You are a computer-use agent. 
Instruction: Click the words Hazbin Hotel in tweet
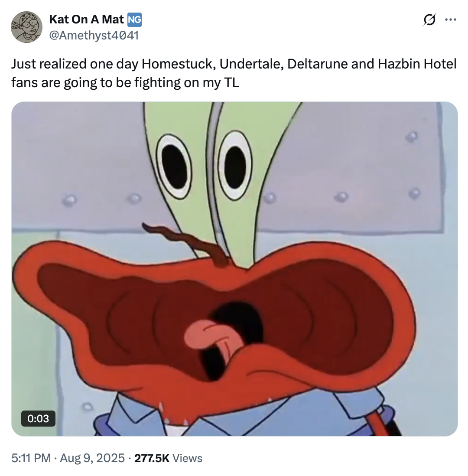click(417, 64)
